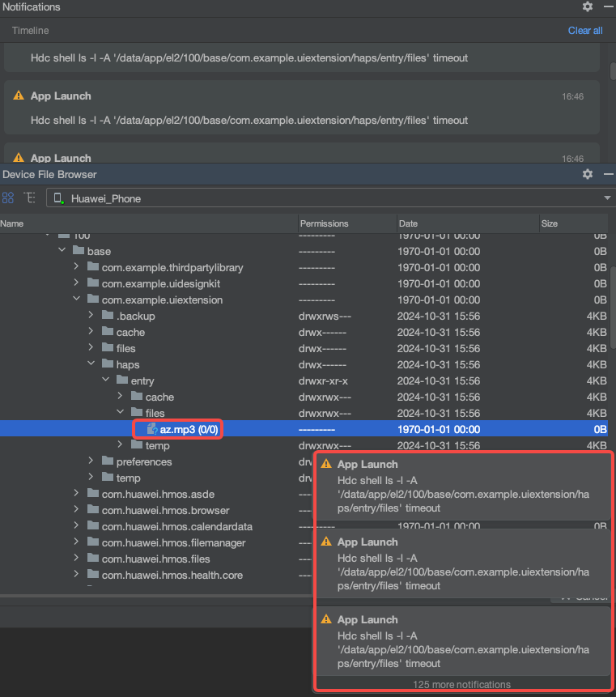
Task: Select the Timeline tab in Notifications
Action: 30,31
